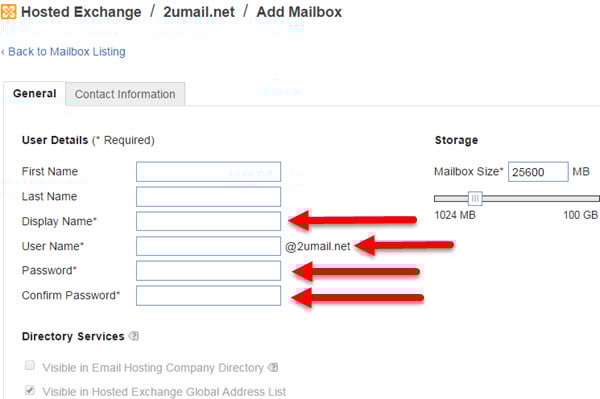Check Visible in Email Hosting Company Directory
The height and width of the screenshot is (399, 600).
[30, 365]
